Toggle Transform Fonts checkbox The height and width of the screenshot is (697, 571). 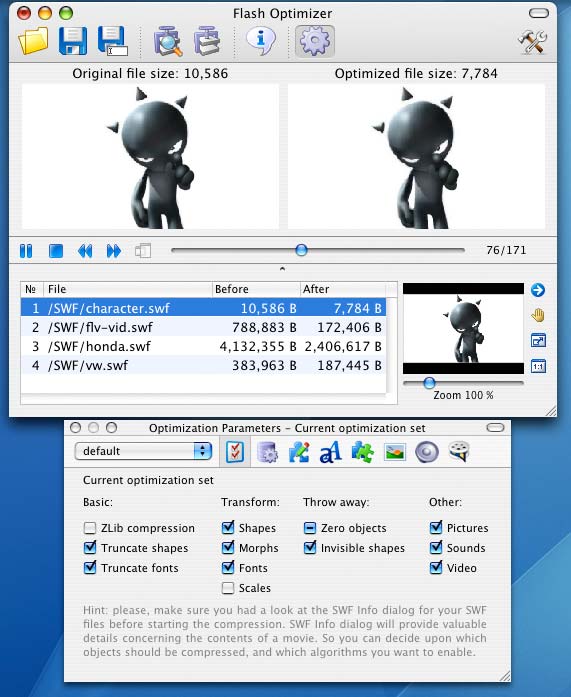(228, 568)
